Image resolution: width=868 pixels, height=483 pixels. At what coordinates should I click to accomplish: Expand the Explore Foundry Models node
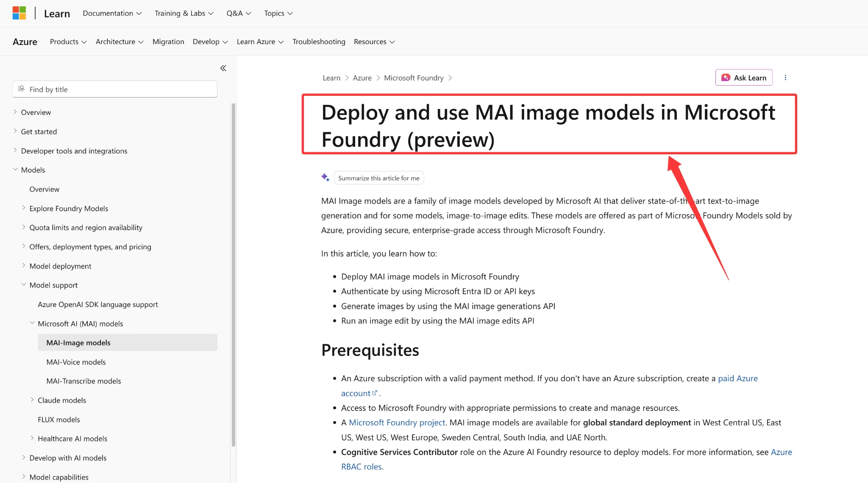(x=24, y=208)
